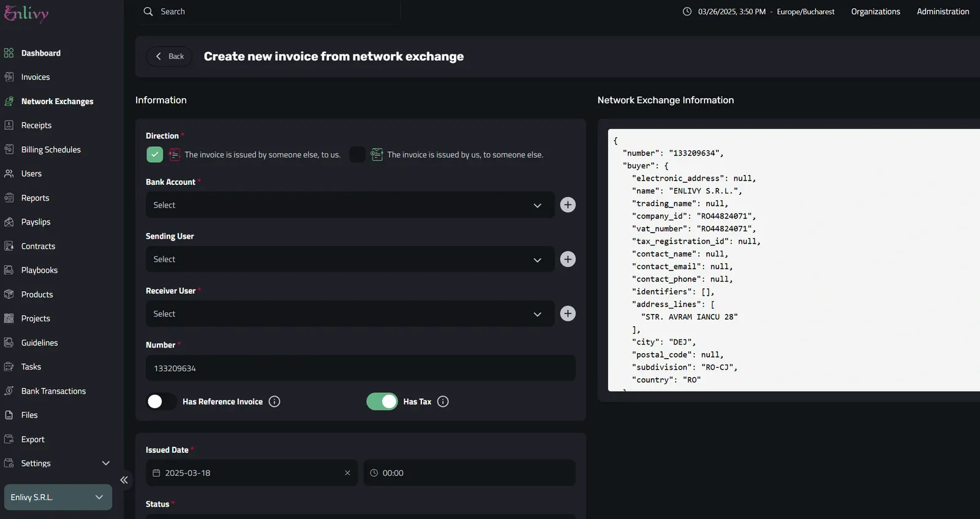The width and height of the screenshot is (980, 519).
Task: Open Bank Transactions in the sidebar
Action: (53, 391)
